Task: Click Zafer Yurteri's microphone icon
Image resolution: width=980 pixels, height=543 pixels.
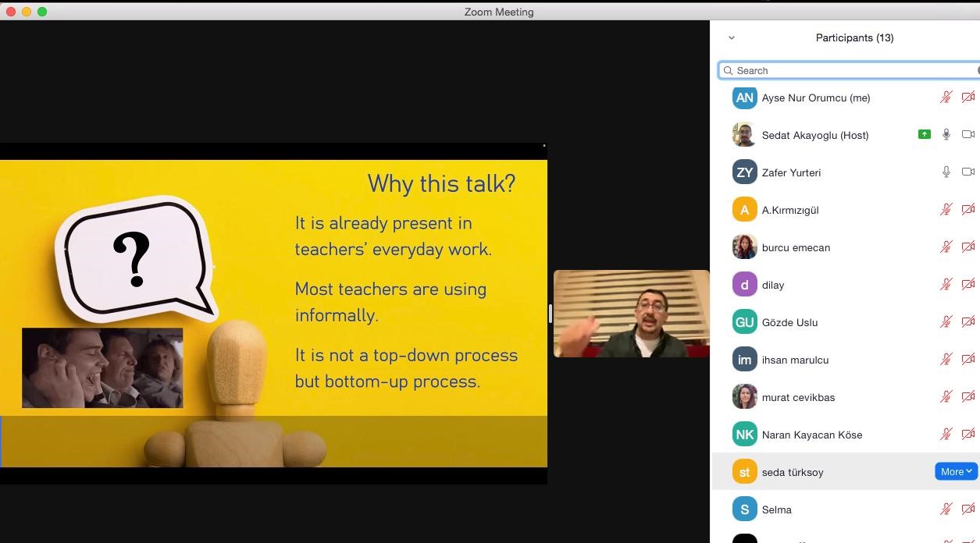Action: pos(946,172)
